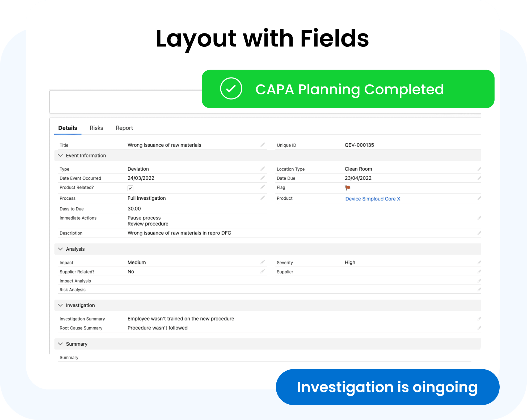Click the CAPA Planning Completed checkmark icon
Image resolution: width=527 pixels, height=420 pixels.
coord(231,89)
